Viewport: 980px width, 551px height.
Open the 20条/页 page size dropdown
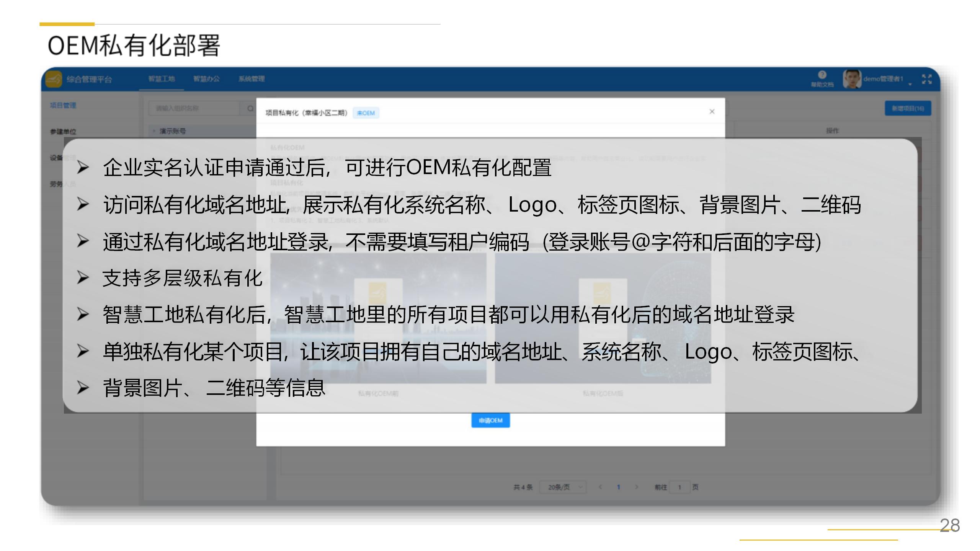click(563, 487)
